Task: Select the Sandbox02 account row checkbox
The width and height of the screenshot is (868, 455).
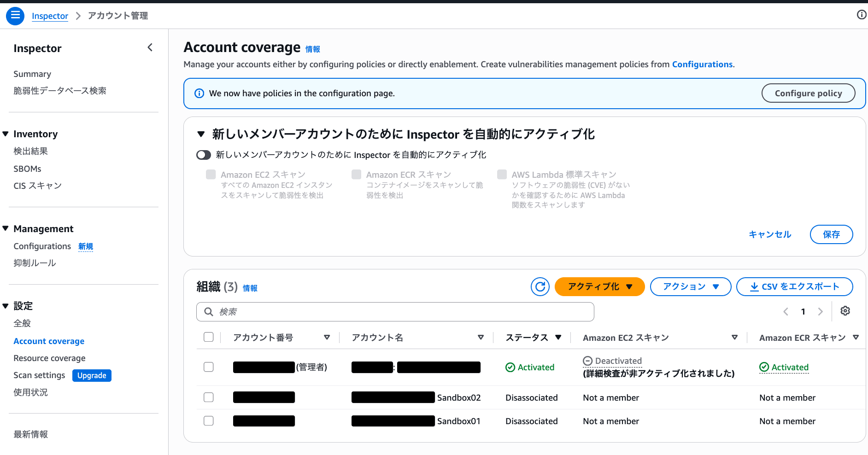Action: point(209,397)
